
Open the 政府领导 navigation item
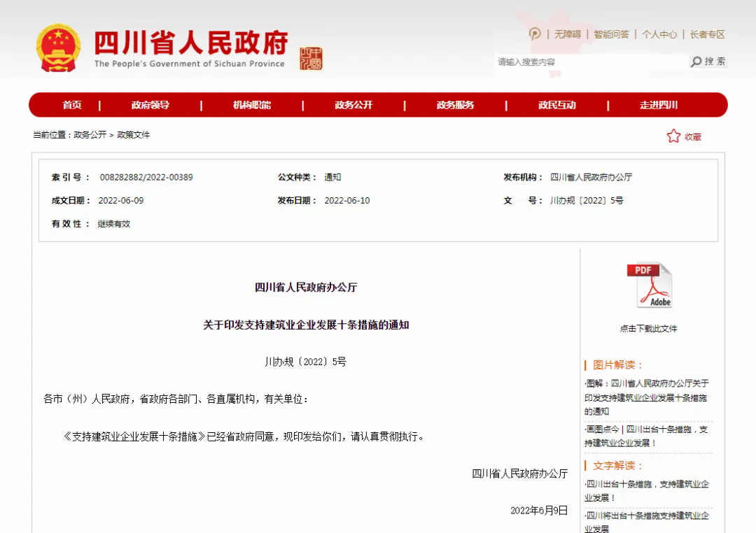(x=150, y=105)
